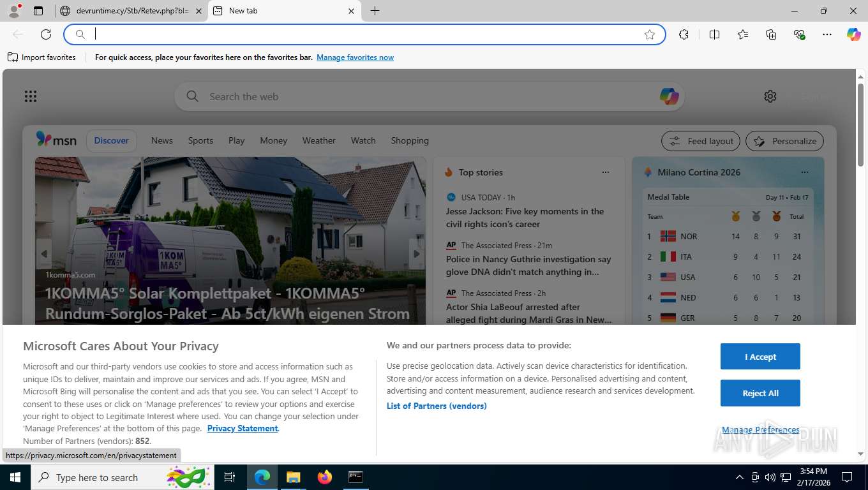Close the devruntime.cy tab
This screenshot has width=868, height=490.
tap(198, 11)
